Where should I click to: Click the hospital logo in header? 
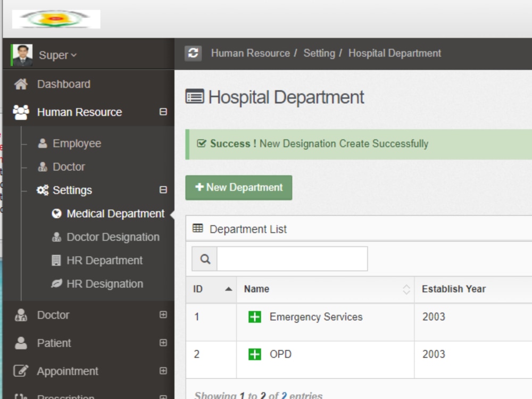(56, 19)
